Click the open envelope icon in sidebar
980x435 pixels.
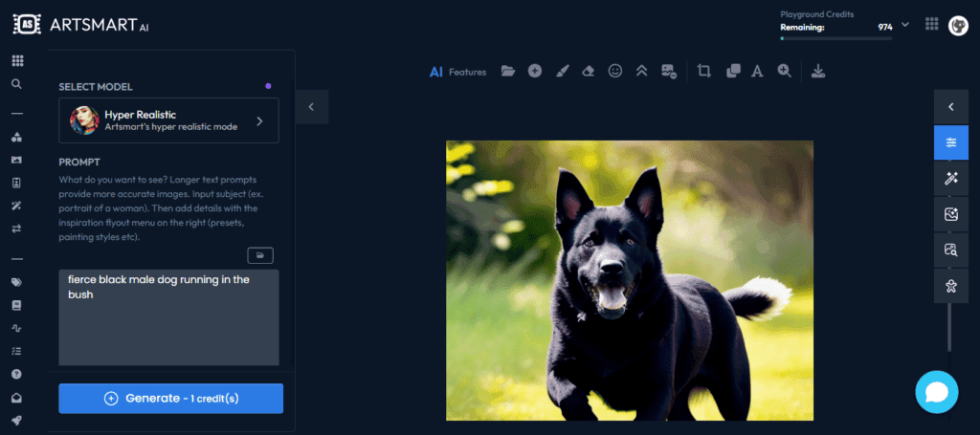click(x=17, y=397)
